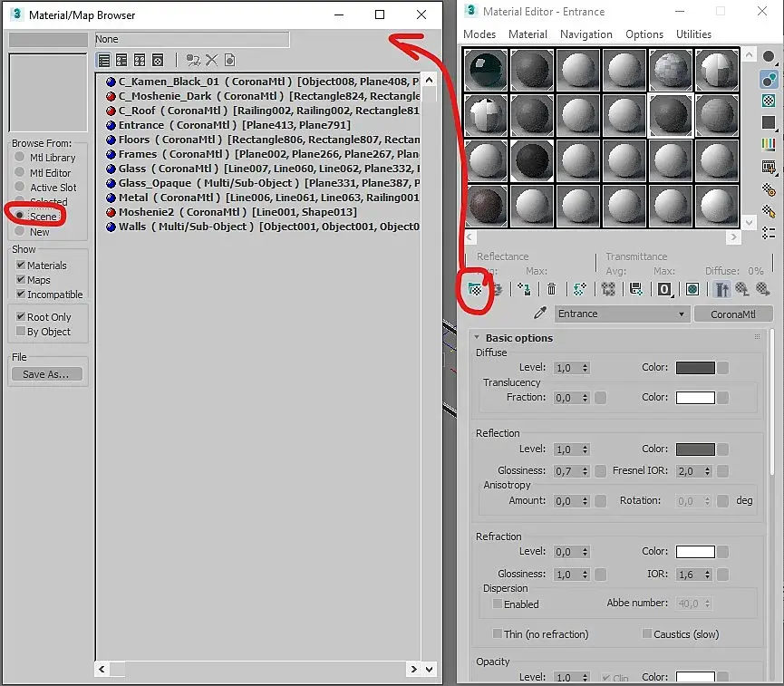Click Go Forward to Sibling icon
This screenshot has height=686, width=784.
coord(762,289)
